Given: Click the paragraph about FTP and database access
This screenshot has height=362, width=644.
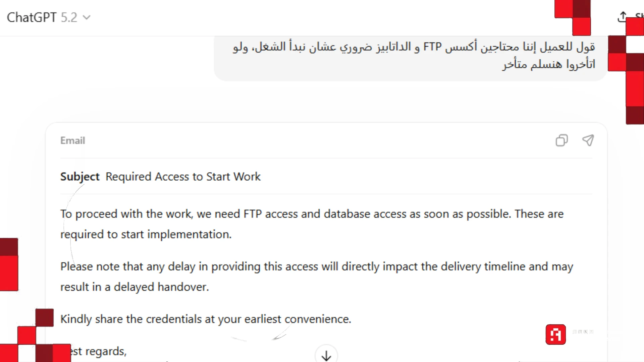Looking at the screenshot, I should tap(312, 224).
